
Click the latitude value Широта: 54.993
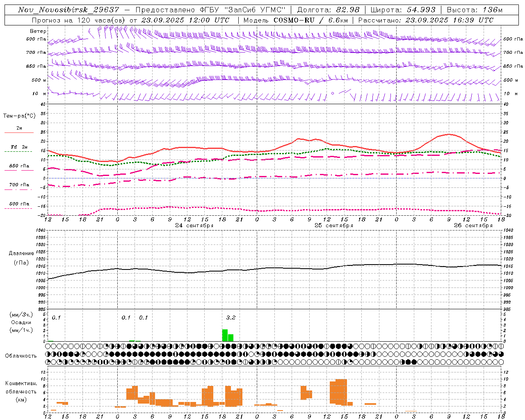pyautogui.click(x=403, y=9)
